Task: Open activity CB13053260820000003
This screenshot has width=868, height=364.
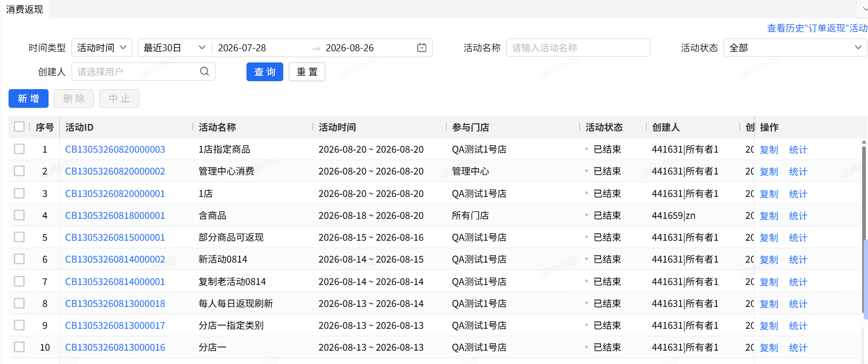Action: [x=115, y=149]
